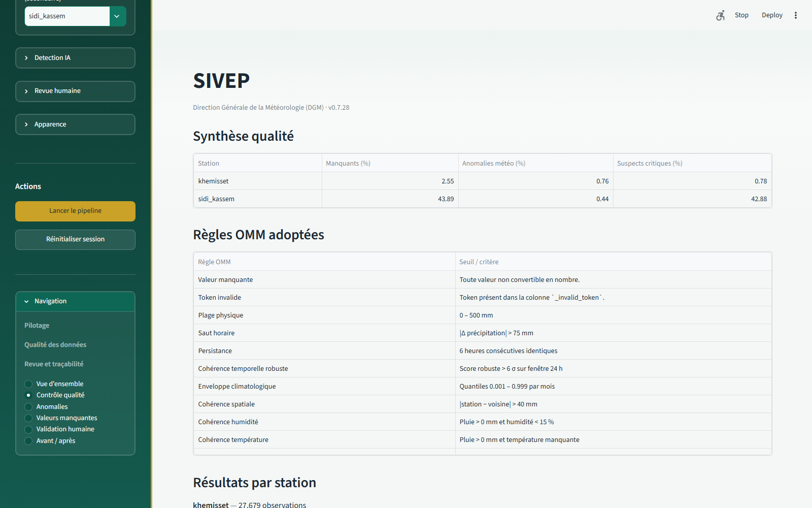The image size is (812, 508).
Task: Click the Token invalide rule cell
Action: coord(324,297)
